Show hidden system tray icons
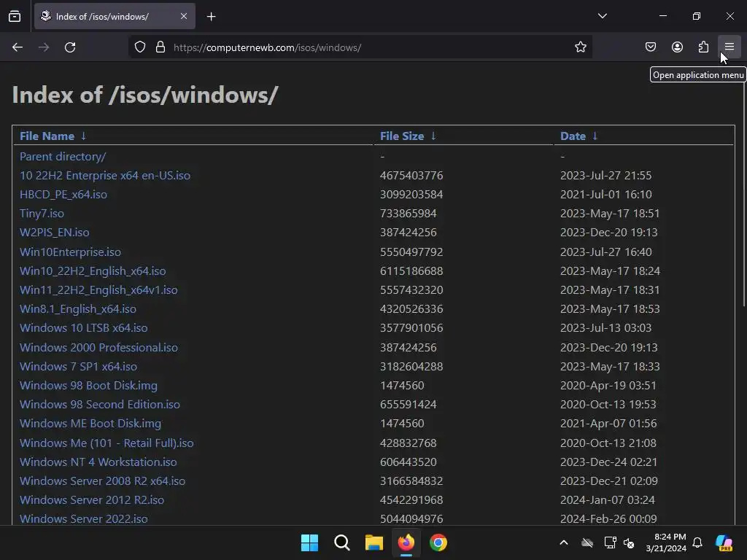This screenshot has width=747, height=560. 564,542
